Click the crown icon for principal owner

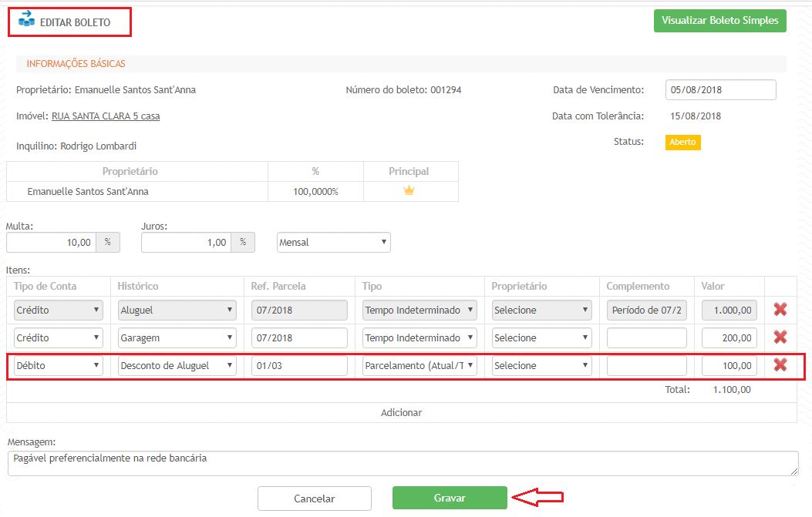[x=409, y=191]
